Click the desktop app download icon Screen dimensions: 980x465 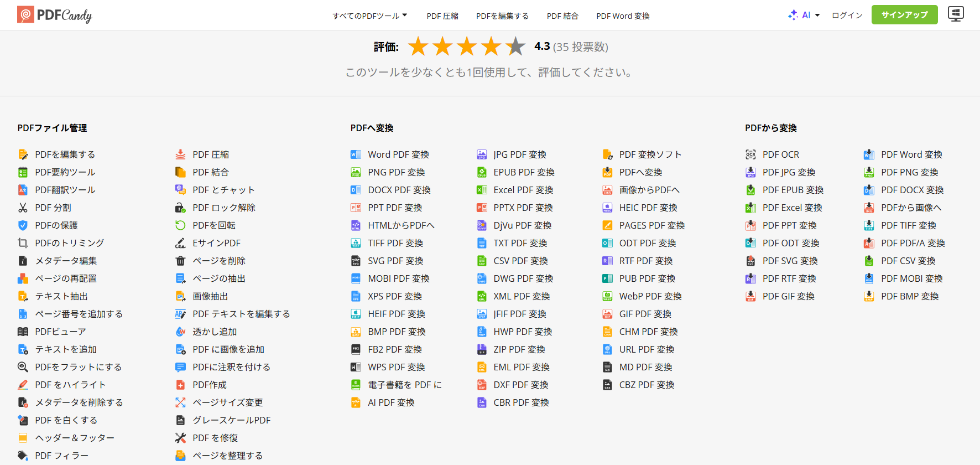click(956, 14)
